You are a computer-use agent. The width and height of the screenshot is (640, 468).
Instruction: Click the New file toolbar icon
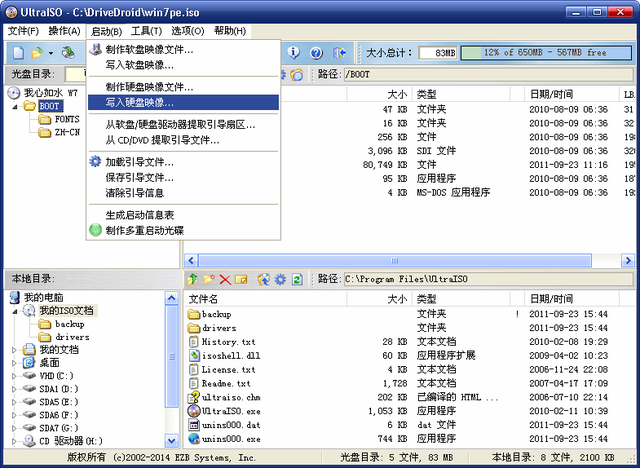click(18, 53)
